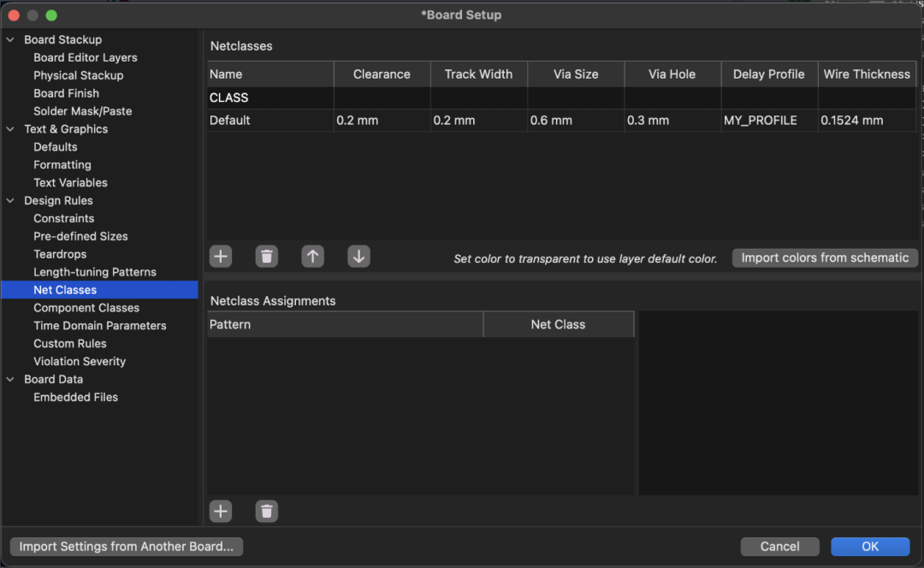Open Physical Stackup settings
The width and height of the screenshot is (924, 568).
[78, 75]
